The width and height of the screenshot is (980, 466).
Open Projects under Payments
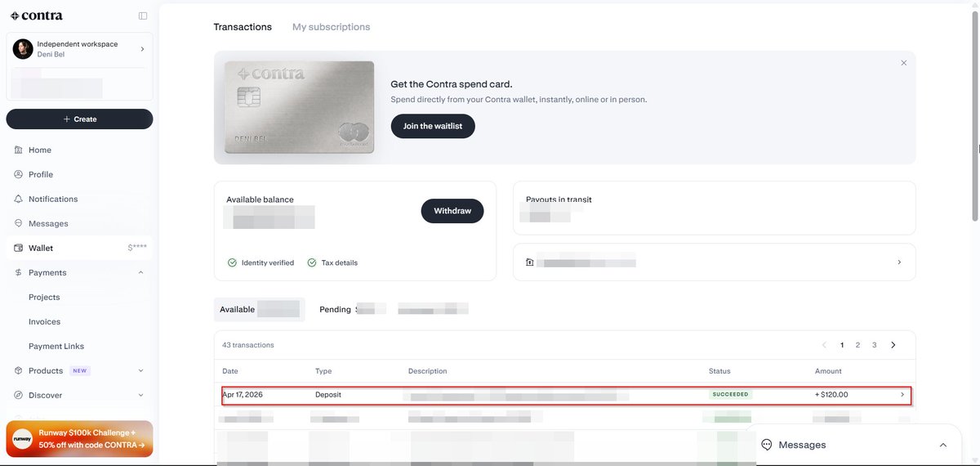(44, 297)
